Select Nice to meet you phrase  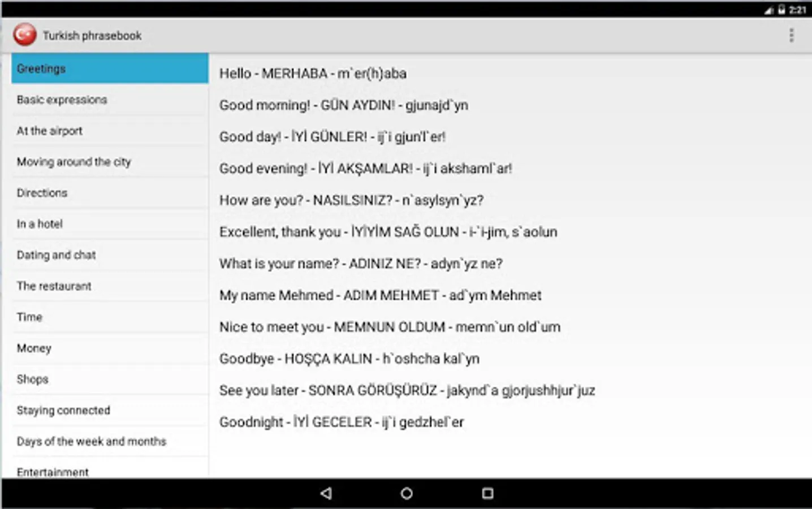tap(390, 327)
